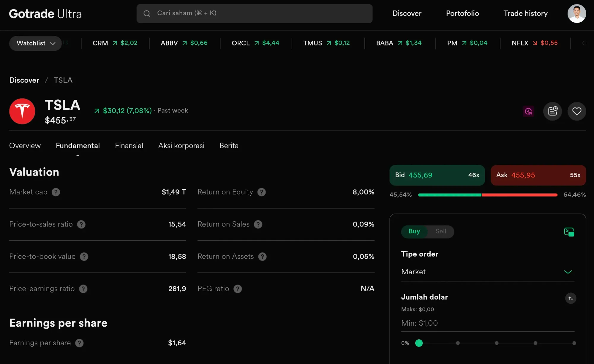Switch to the Aksi korporasi tab
Screen dimensions: 594x364
(181, 145)
